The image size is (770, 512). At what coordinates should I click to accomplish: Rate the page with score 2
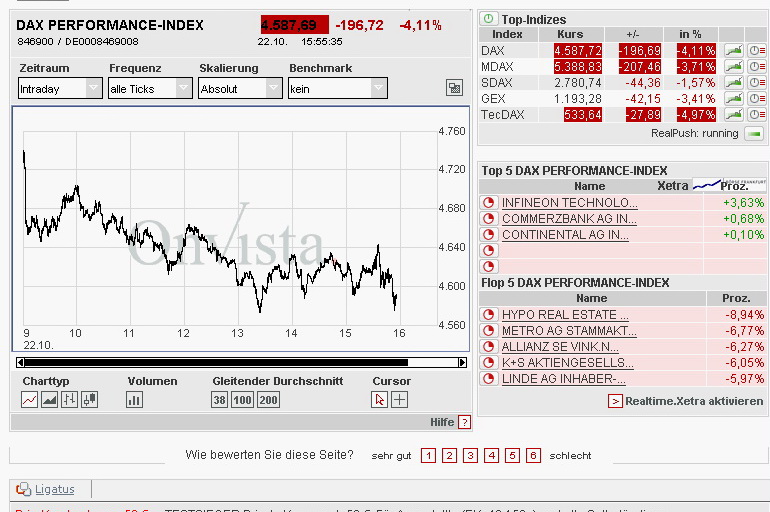449,456
